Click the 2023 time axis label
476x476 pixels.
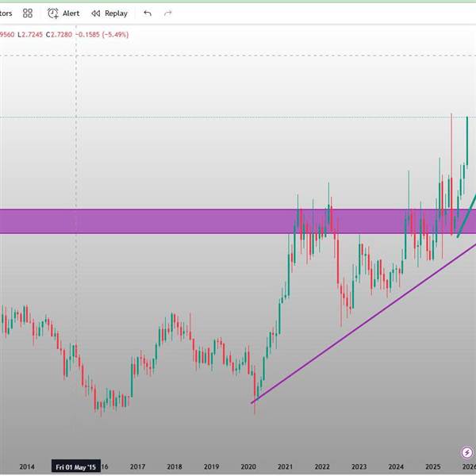(x=359, y=466)
